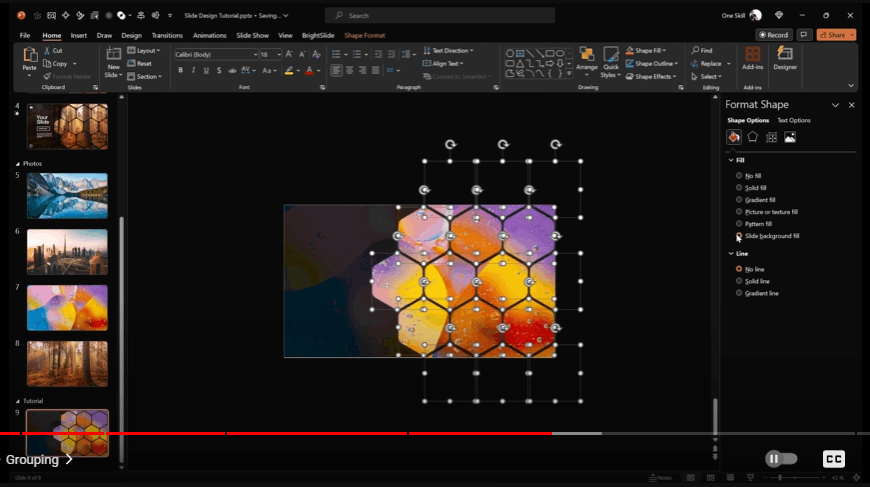Switch to the Transitions tab
Viewport: 870px width, 487px height.
[x=167, y=35]
